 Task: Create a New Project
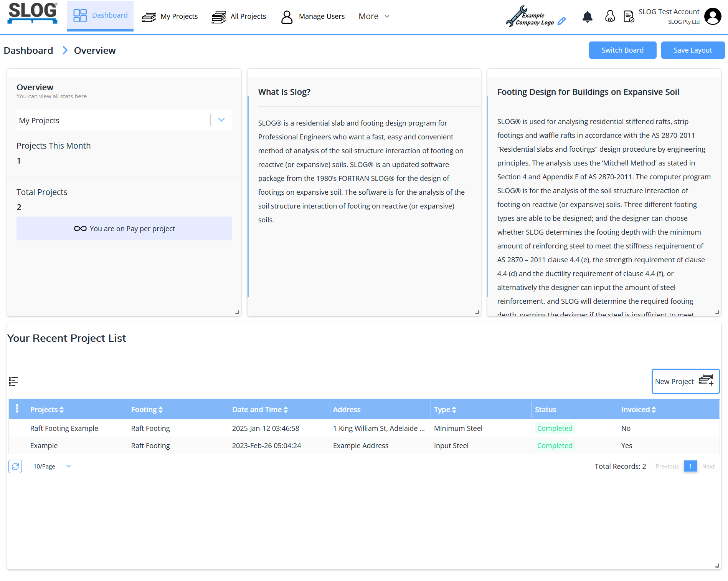(685, 381)
